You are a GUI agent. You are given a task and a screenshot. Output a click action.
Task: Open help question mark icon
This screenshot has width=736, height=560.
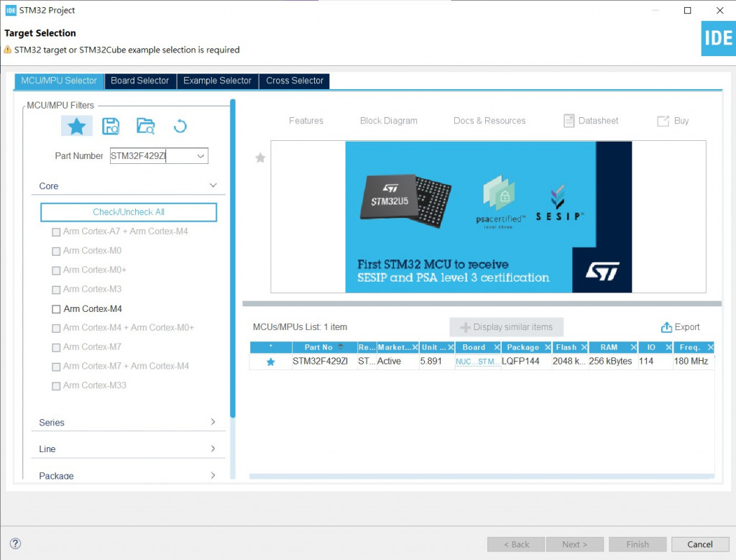tap(15, 543)
